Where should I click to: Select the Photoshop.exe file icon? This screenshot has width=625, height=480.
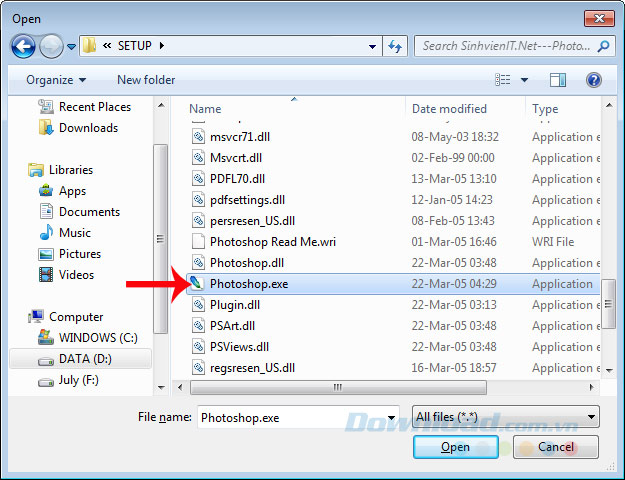coord(198,284)
